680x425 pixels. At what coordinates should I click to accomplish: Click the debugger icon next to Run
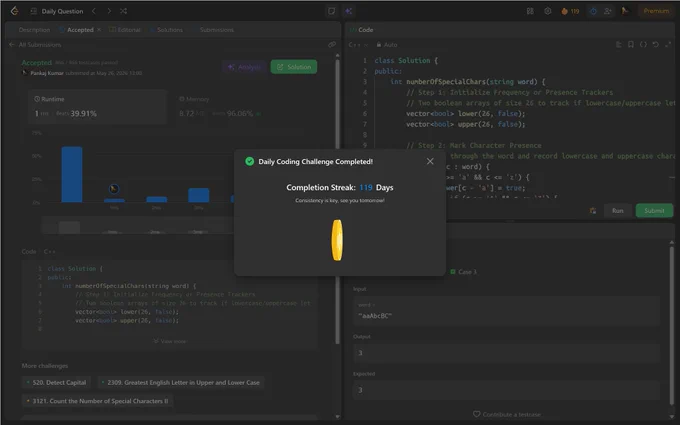[593, 211]
